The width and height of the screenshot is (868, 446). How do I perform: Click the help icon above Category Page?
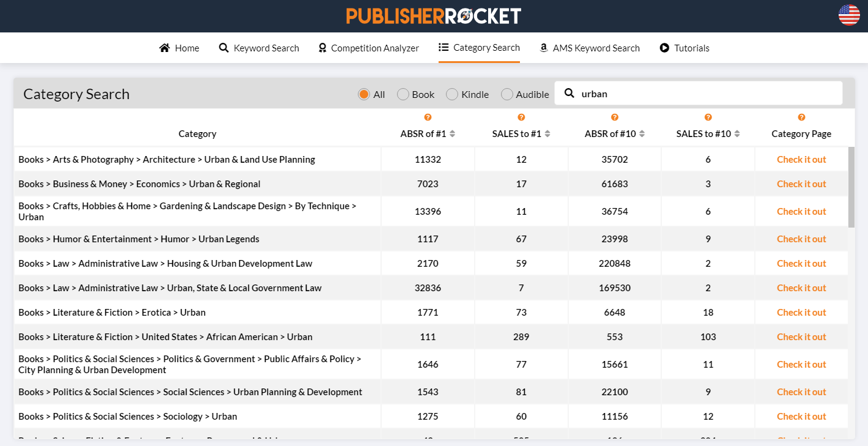point(801,117)
